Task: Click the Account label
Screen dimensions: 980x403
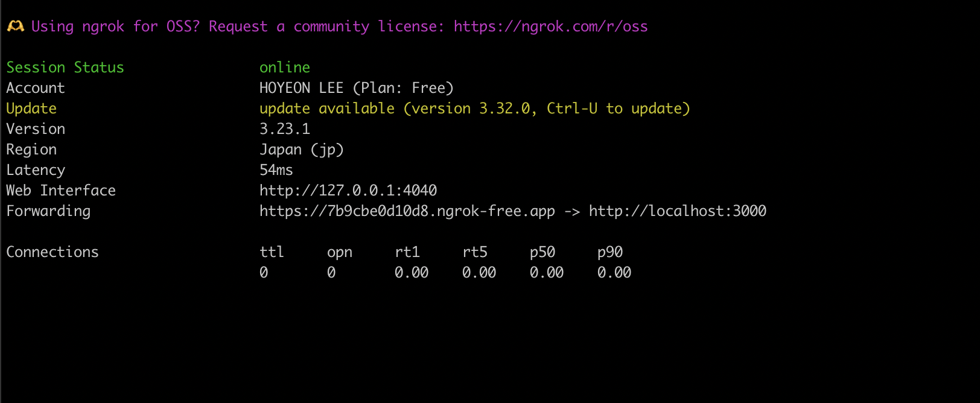Action: tap(36, 88)
